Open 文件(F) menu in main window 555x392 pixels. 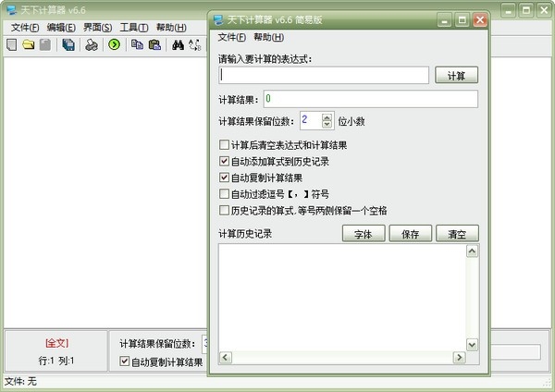click(x=25, y=28)
